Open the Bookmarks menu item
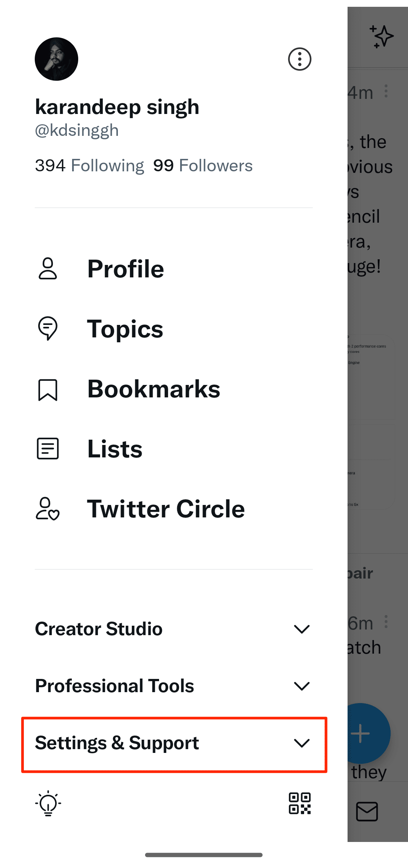The width and height of the screenshot is (408, 868). (x=153, y=389)
